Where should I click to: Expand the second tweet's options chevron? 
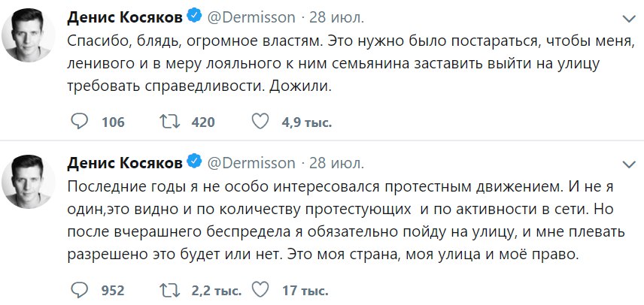[629, 163]
